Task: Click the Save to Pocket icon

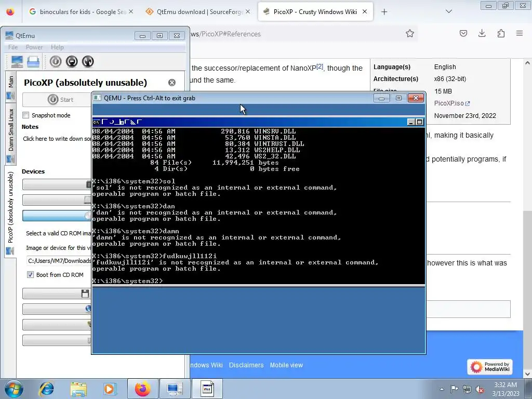Action: pyautogui.click(x=463, y=33)
